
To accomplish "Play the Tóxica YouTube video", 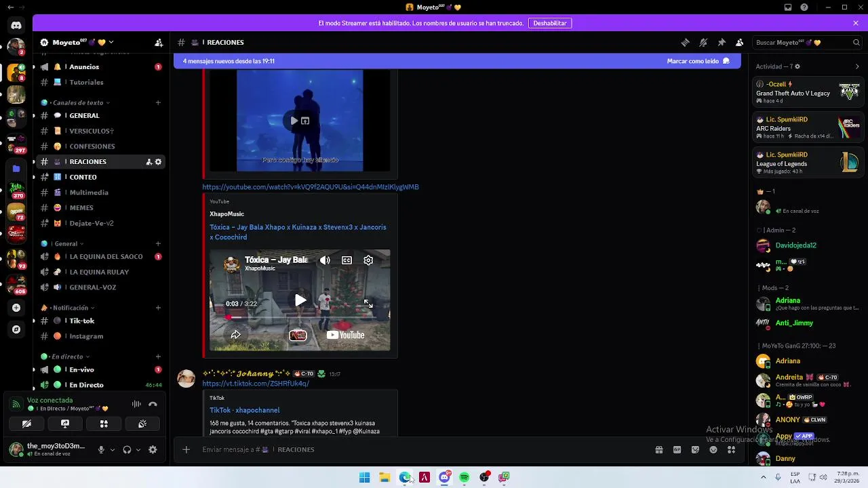I will pos(300,300).
